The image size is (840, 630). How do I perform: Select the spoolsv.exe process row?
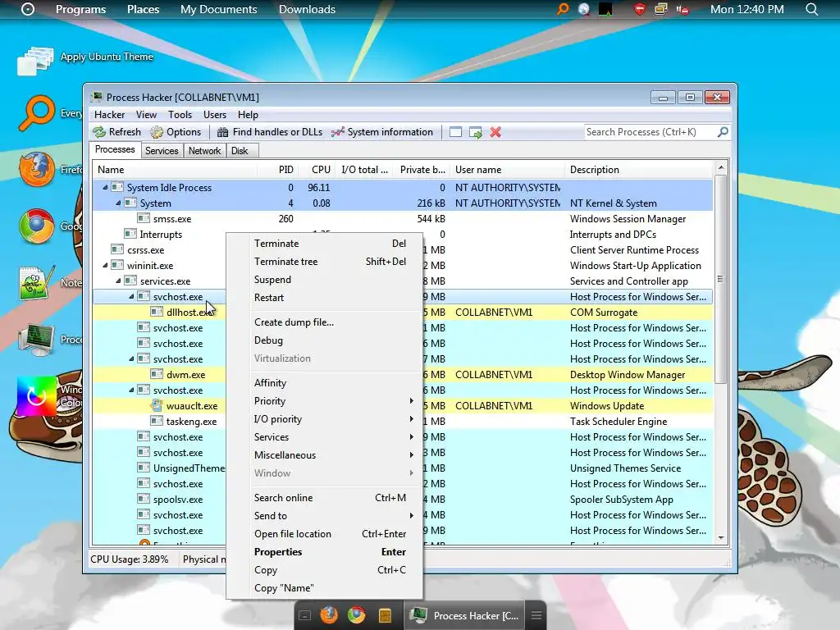click(x=402, y=500)
